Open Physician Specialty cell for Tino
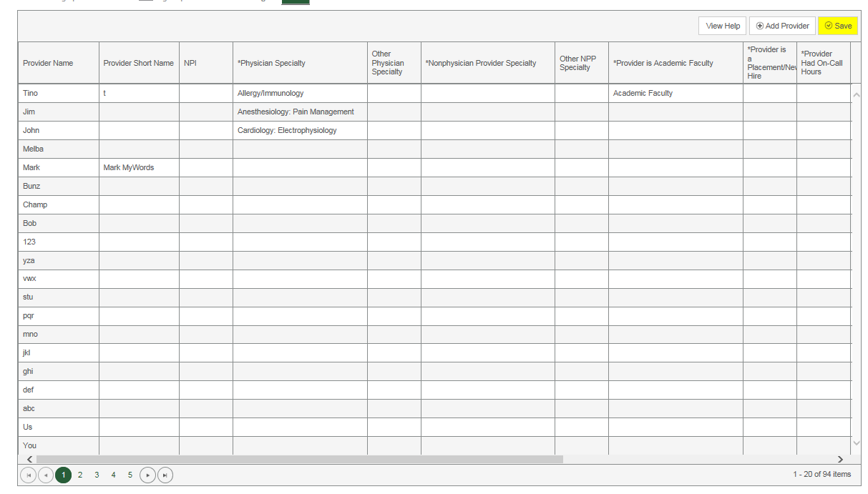868x494 pixels. [x=300, y=93]
